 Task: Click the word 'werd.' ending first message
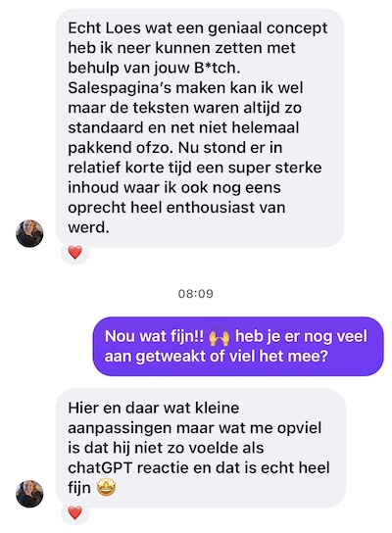click(x=89, y=227)
